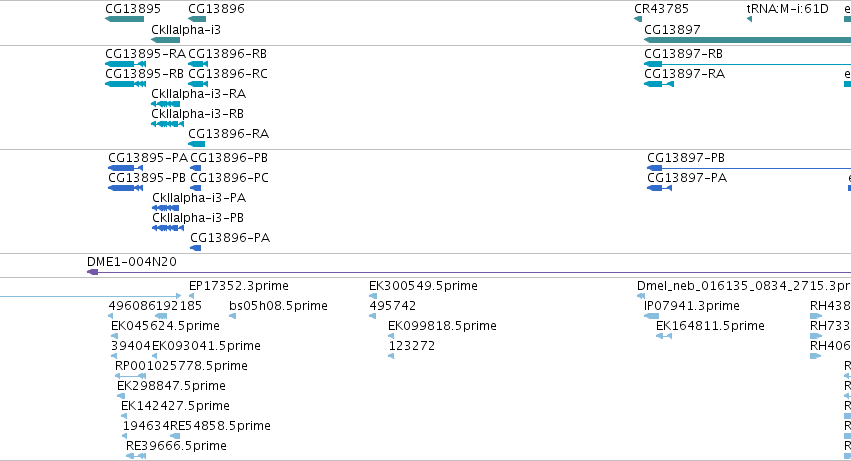
Task: Open the EK164811.5prime feature label
Action: [x=710, y=326]
